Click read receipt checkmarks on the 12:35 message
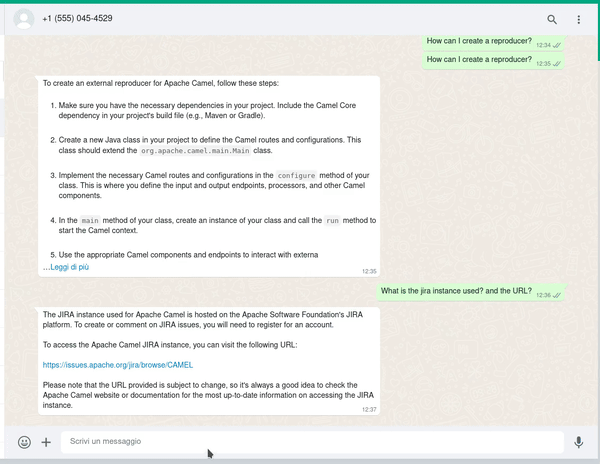This screenshot has width=600, height=464. click(x=557, y=63)
